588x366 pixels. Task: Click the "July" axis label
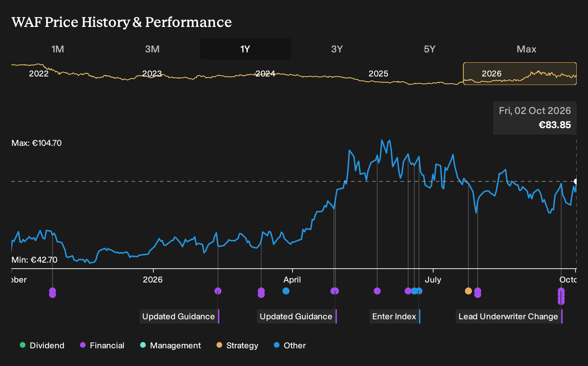click(433, 280)
